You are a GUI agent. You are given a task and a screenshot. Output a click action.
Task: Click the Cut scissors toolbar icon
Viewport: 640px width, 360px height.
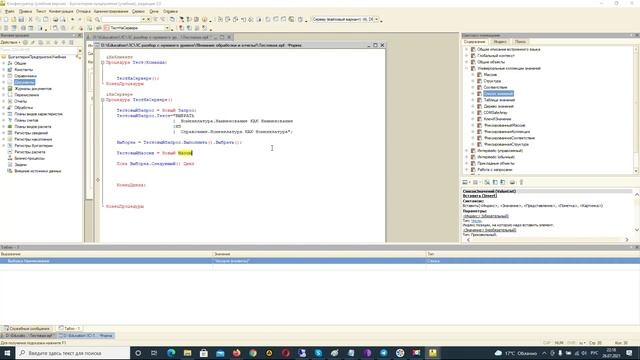[x=31, y=19]
